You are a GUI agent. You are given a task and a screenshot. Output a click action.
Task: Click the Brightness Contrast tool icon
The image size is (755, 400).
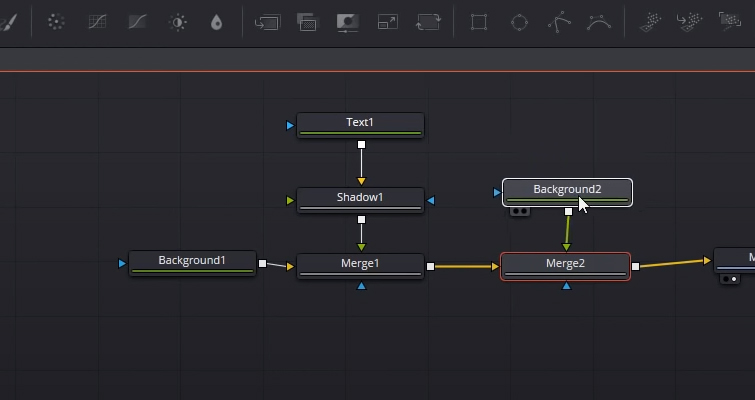(x=178, y=22)
